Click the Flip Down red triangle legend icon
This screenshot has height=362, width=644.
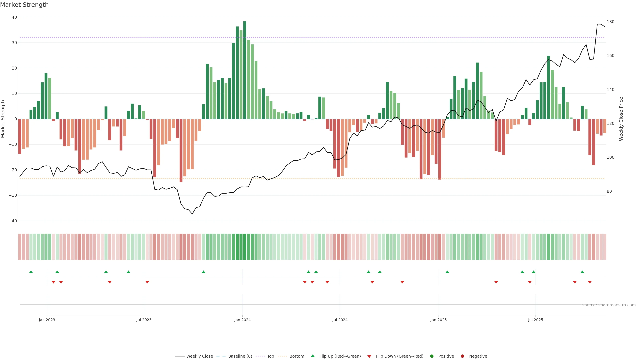click(x=369, y=356)
